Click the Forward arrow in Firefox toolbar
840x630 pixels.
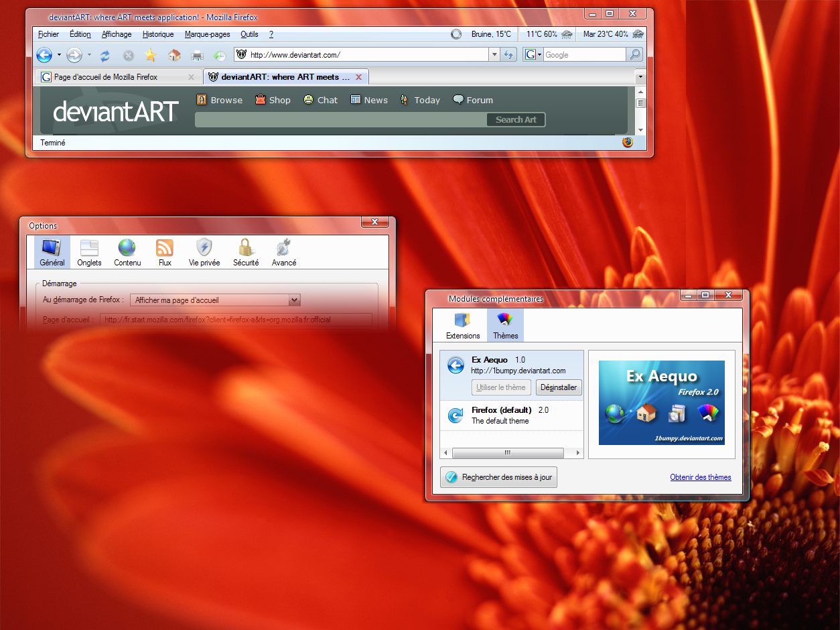point(74,55)
